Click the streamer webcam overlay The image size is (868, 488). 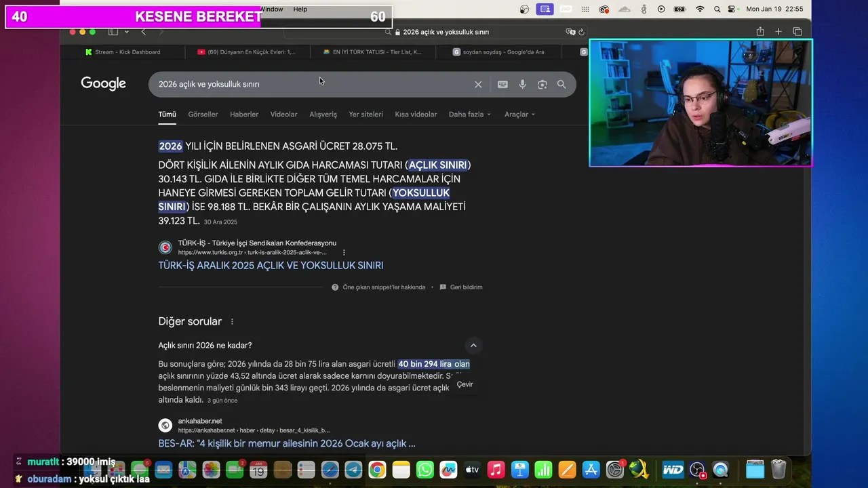pos(701,103)
